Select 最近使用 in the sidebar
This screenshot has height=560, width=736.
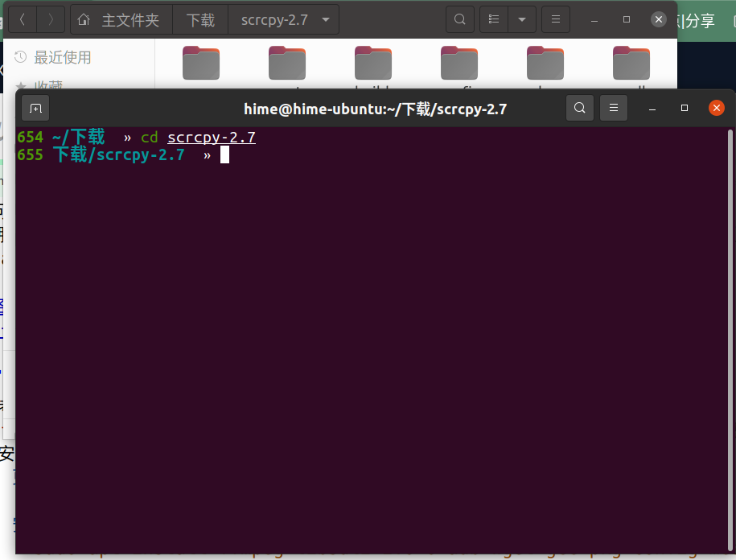61,57
